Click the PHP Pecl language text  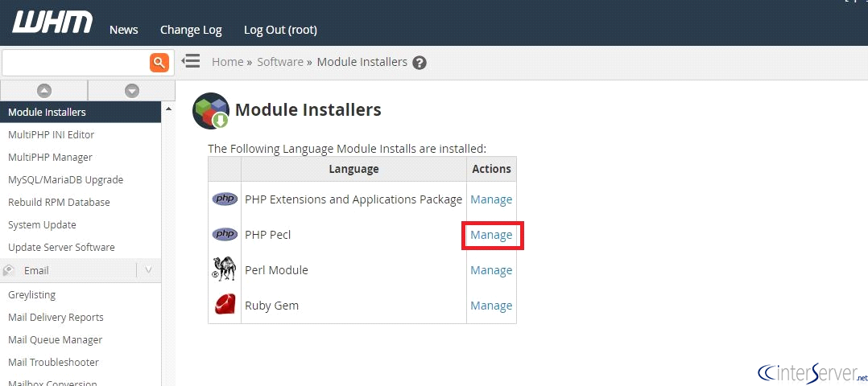[268, 235]
